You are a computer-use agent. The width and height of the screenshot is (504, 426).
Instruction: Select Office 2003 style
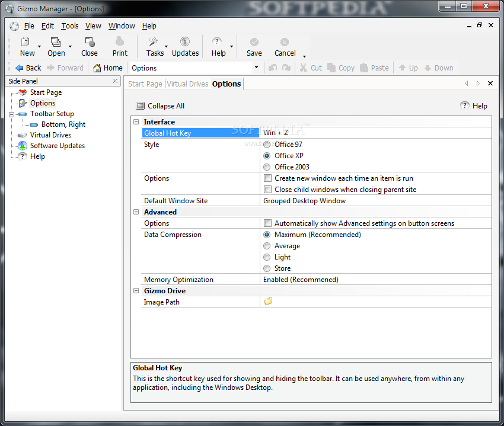tap(267, 167)
